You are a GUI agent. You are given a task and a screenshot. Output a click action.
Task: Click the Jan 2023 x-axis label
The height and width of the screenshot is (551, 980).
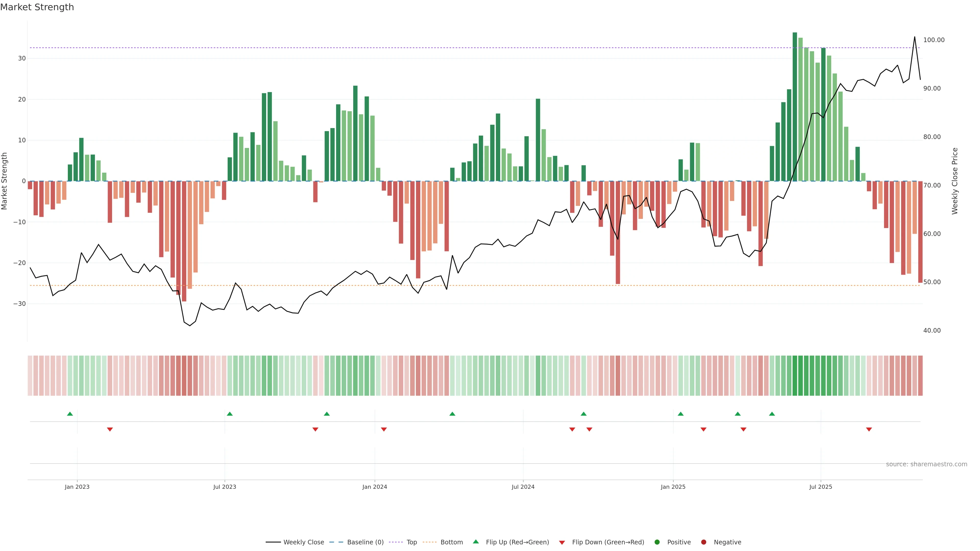(x=77, y=487)
